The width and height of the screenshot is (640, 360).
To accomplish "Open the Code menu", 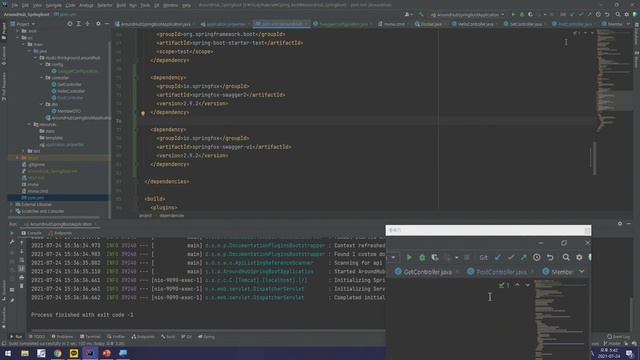I will coord(71,5).
